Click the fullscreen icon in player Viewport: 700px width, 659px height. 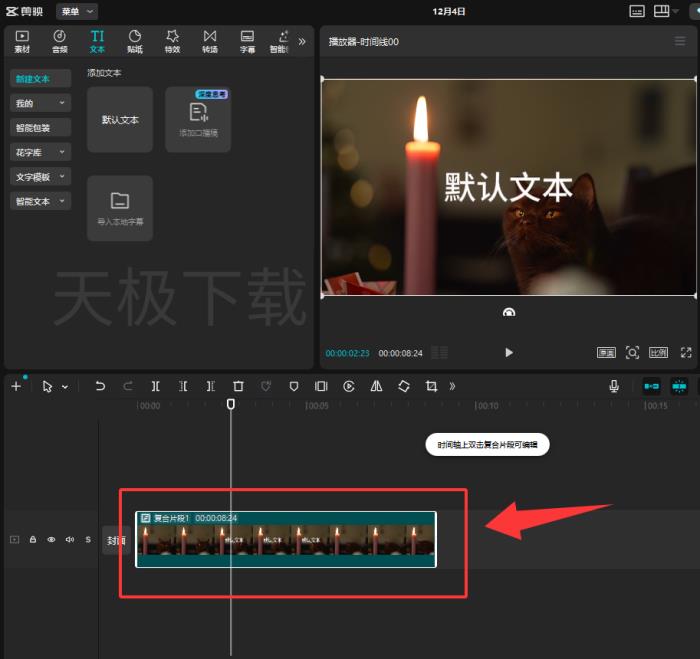click(x=686, y=352)
